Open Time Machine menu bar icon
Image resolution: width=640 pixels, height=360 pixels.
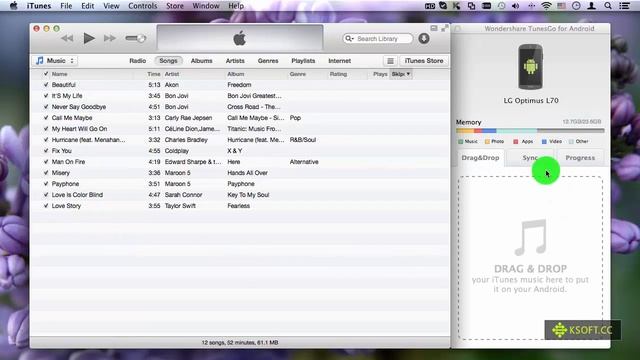501,6
